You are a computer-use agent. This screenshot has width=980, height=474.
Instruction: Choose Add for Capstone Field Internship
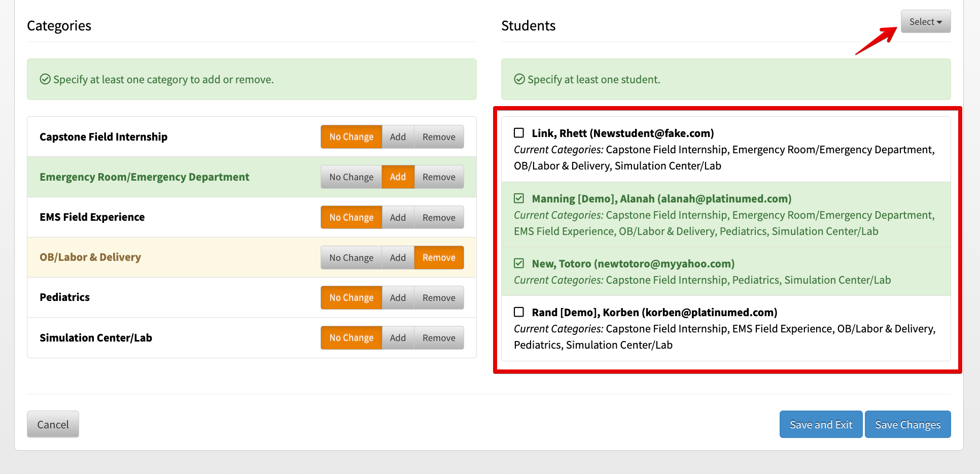tap(398, 137)
